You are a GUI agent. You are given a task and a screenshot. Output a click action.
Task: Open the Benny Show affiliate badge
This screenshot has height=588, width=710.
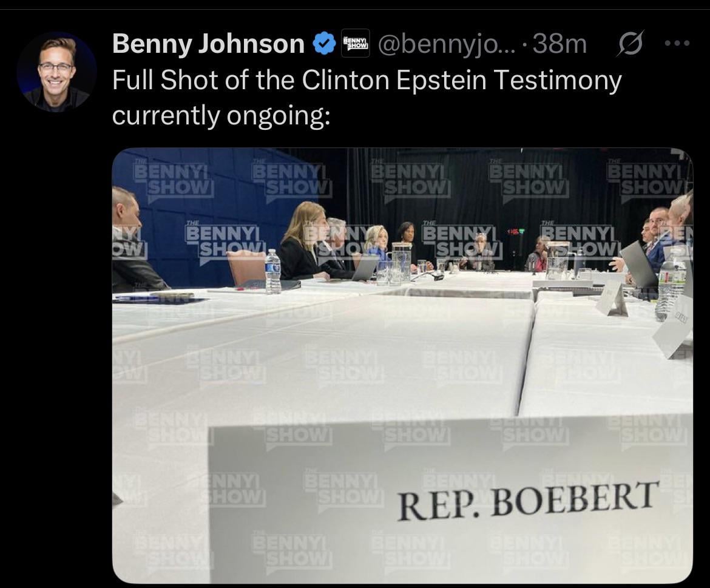[356, 43]
